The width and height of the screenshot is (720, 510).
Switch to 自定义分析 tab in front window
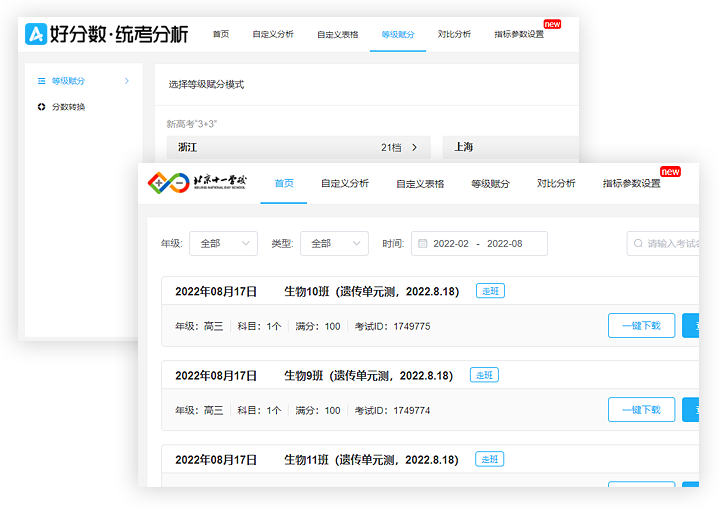pyautogui.click(x=345, y=184)
